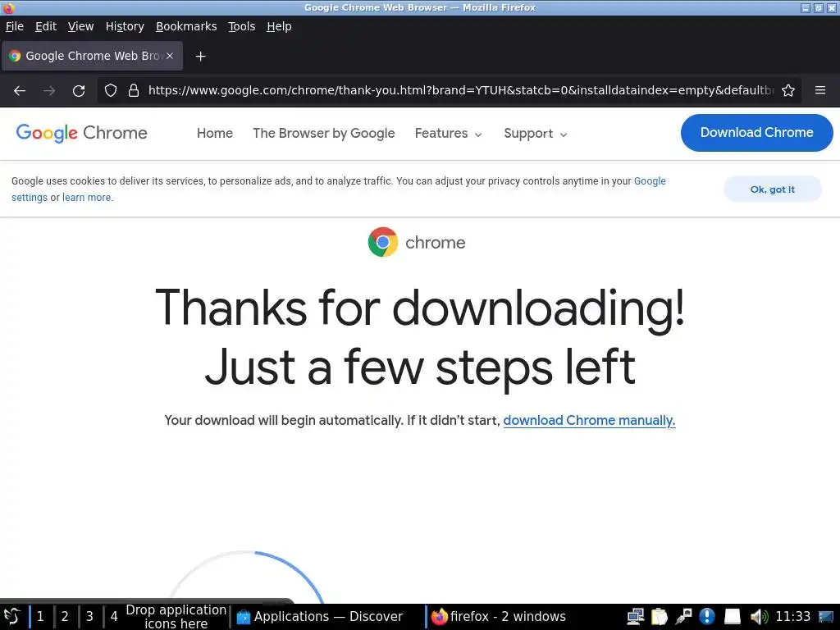This screenshot has width=840, height=630.
Task: Click the show desktop icon in tray
Action: click(826, 617)
